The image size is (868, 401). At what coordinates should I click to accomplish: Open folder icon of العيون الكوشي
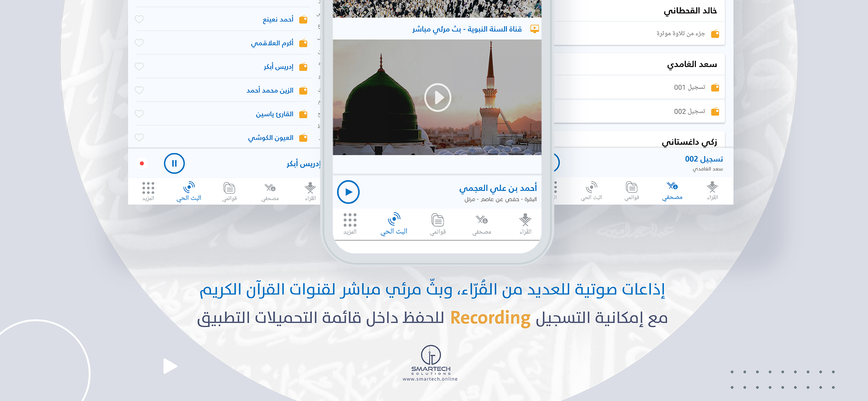click(x=303, y=138)
